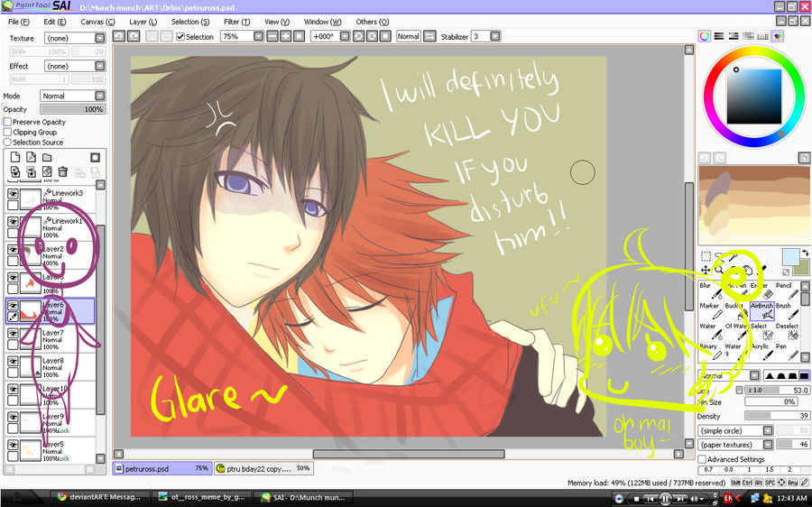Open the brush blending mode dropdown

[x=729, y=375]
